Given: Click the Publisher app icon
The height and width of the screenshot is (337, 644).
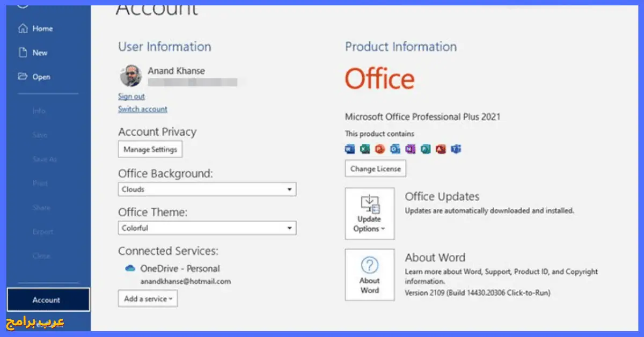Looking at the screenshot, I should pos(426,149).
